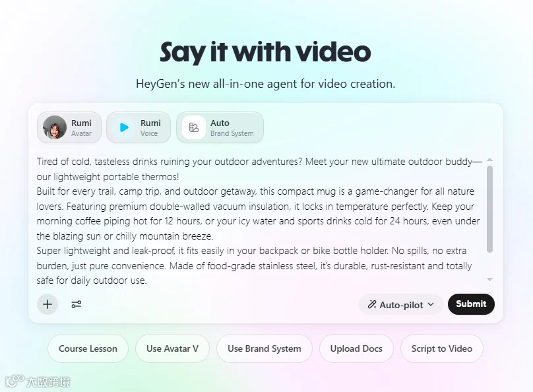Open the settings sliders icon
Screen dimensions: 533x392
click(76, 304)
